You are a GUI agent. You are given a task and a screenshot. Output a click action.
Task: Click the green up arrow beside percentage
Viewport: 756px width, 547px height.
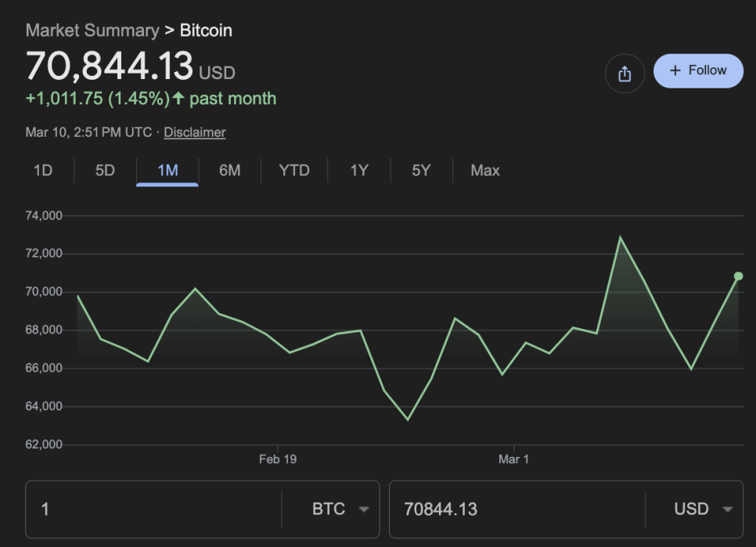(x=178, y=99)
